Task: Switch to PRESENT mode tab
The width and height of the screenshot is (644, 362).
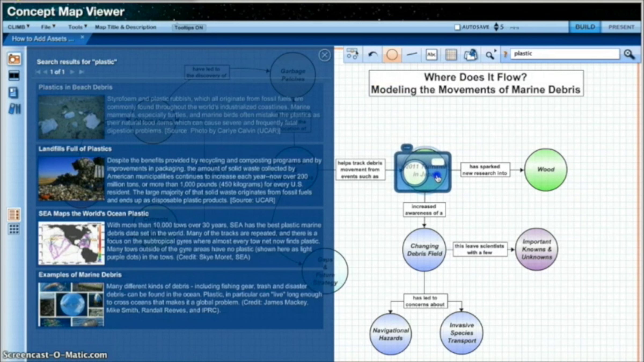Action: [621, 27]
